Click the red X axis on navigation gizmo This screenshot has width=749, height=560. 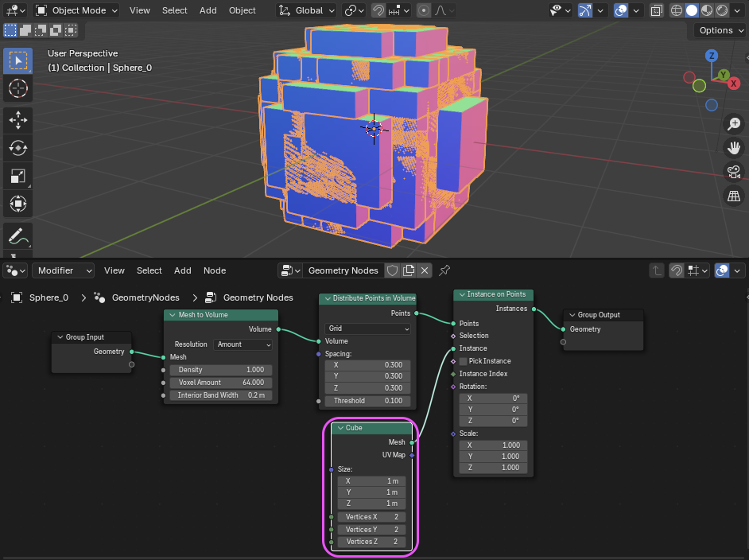point(734,84)
